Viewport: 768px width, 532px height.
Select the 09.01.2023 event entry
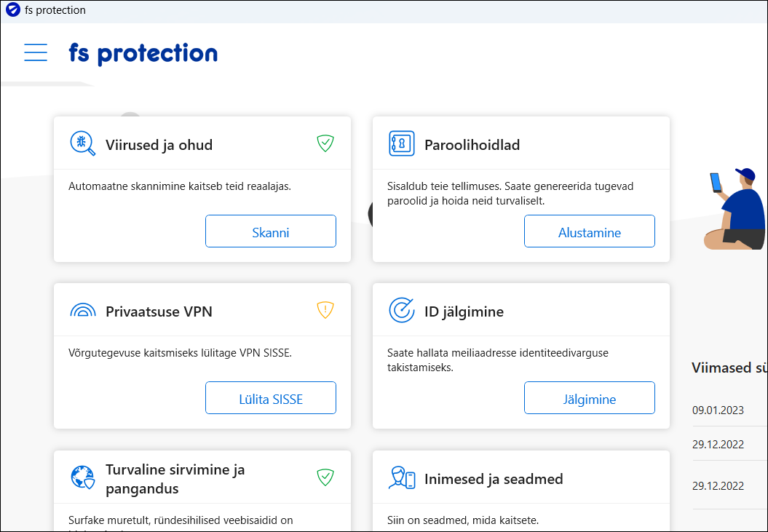click(x=718, y=410)
